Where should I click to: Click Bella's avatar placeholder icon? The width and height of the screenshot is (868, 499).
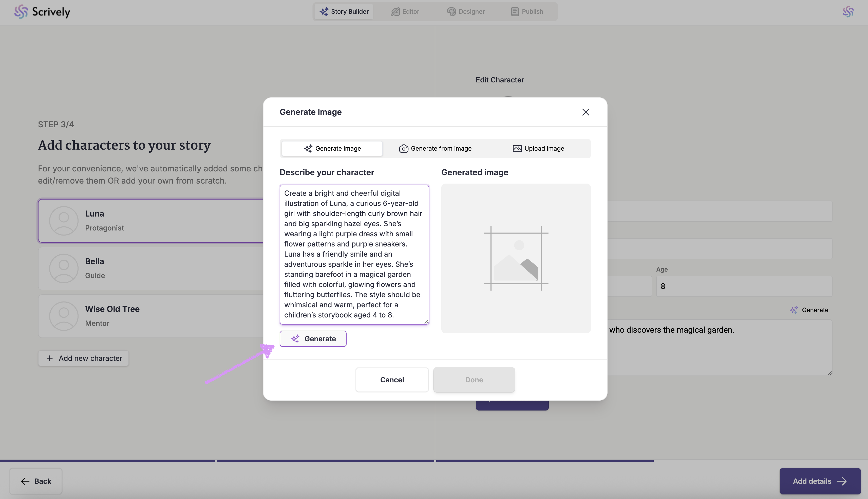pyautogui.click(x=64, y=268)
